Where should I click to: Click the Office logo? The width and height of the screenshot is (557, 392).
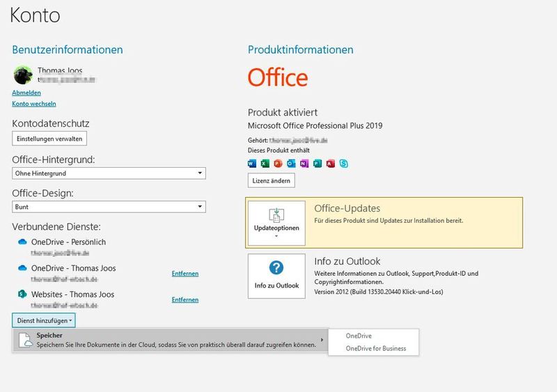(278, 78)
